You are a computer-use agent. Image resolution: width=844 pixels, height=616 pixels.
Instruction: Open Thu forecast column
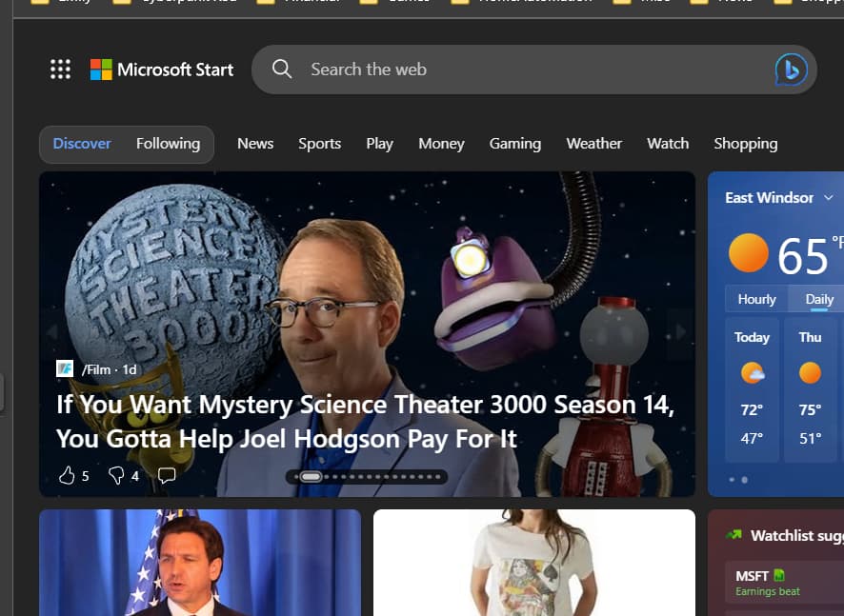click(810, 389)
